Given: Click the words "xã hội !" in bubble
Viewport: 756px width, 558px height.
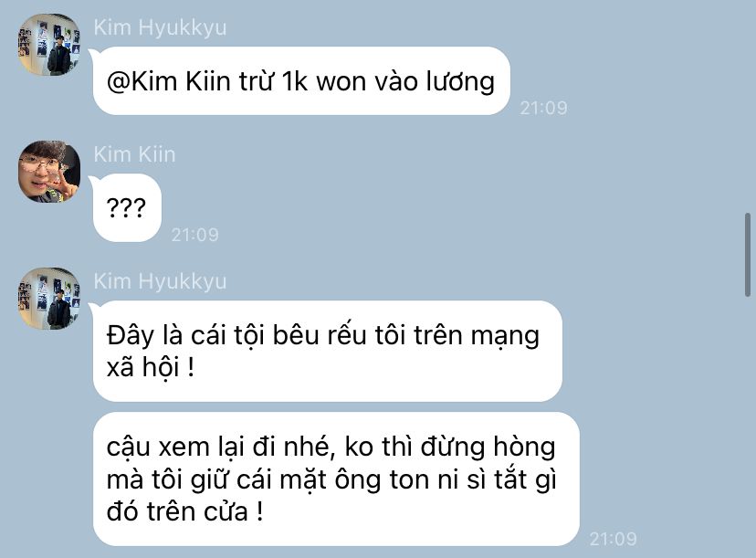Looking at the screenshot, I should point(151,367).
